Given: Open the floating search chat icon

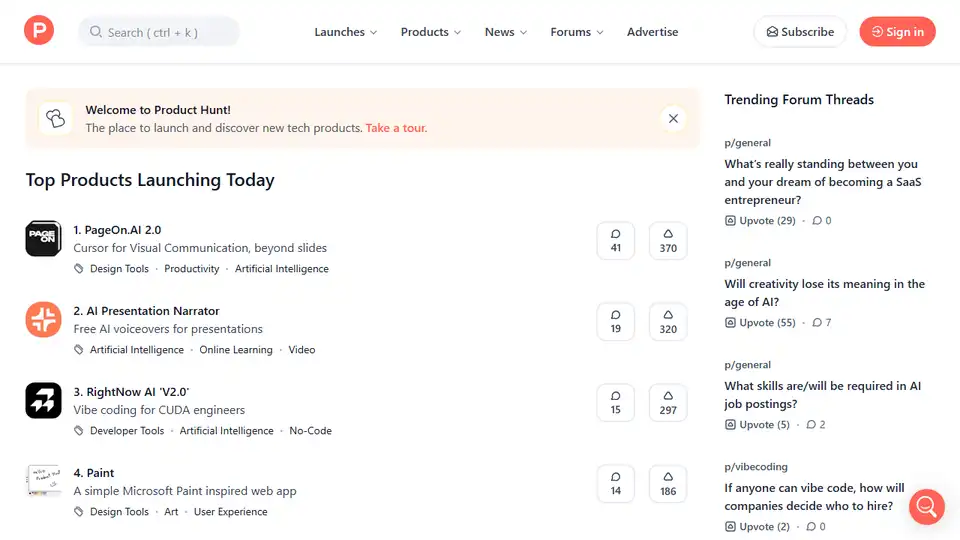Looking at the screenshot, I should coord(926,506).
